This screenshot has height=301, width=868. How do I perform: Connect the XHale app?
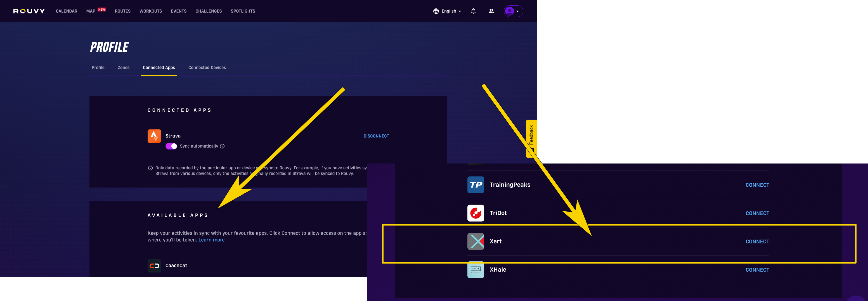[x=757, y=270]
